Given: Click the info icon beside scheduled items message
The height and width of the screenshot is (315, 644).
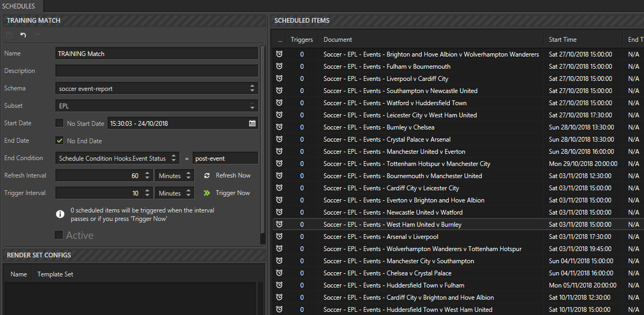Looking at the screenshot, I should [x=61, y=215].
